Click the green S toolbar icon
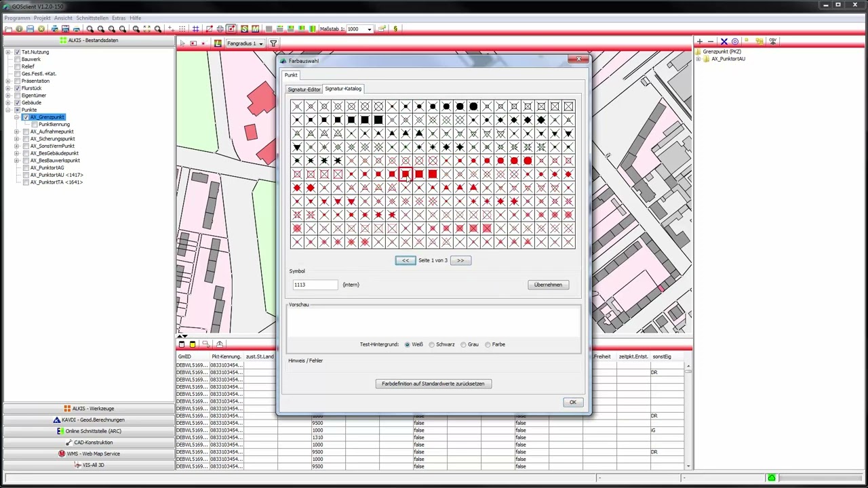Screen dimensions: 868x488 click(x=244, y=29)
